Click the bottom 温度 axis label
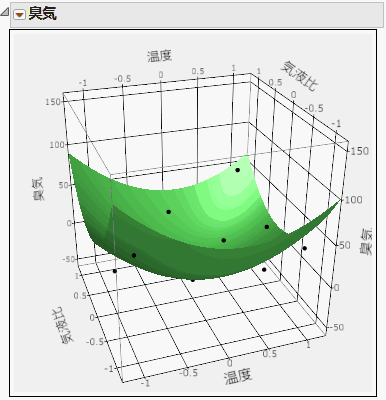This screenshot has width=386, height=400. click(237, 376)
